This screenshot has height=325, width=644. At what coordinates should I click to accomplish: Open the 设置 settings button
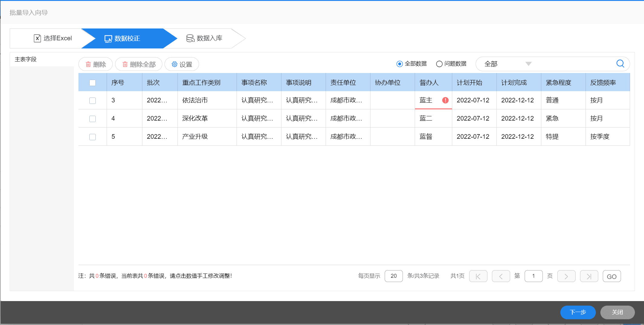point(182,64)
